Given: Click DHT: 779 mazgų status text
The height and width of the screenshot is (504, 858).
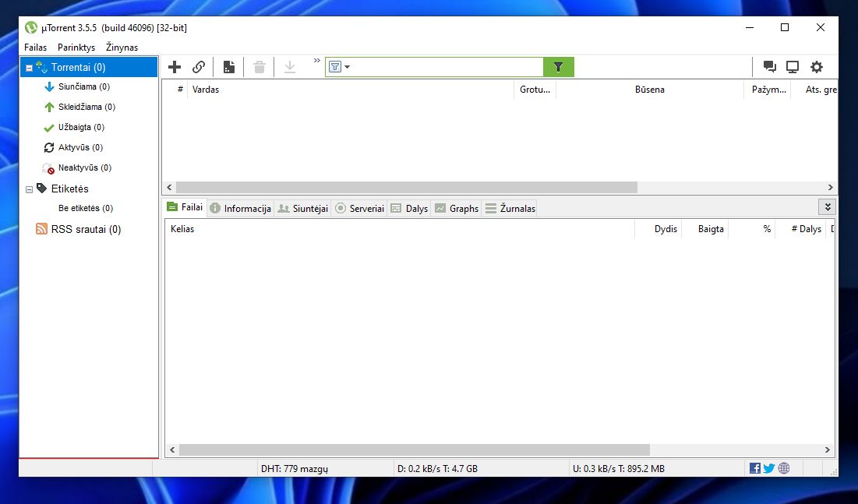Looking at the screenshot, I should pos(295,468).
